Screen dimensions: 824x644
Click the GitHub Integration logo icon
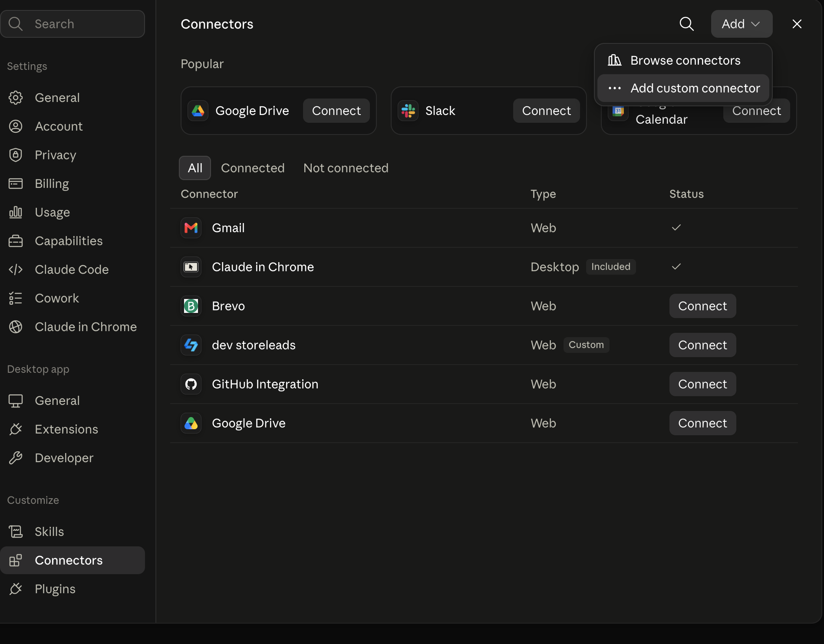pos(191,384)
